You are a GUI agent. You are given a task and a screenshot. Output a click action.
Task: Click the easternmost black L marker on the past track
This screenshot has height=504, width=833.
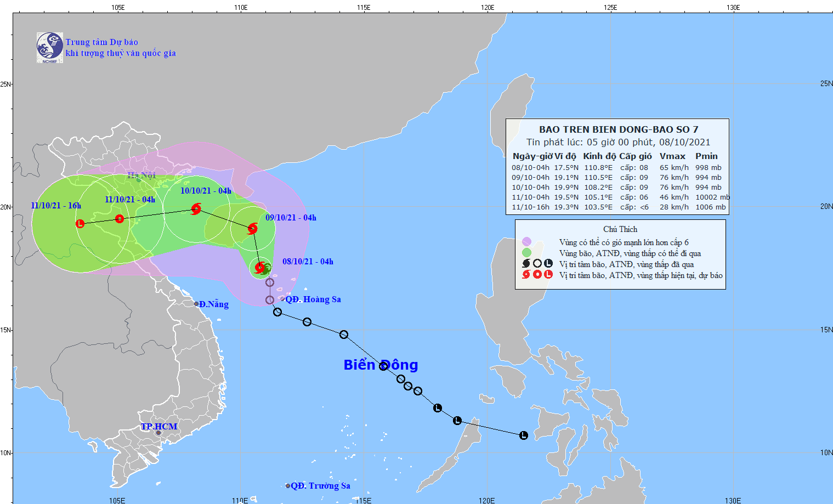[524, 435]
